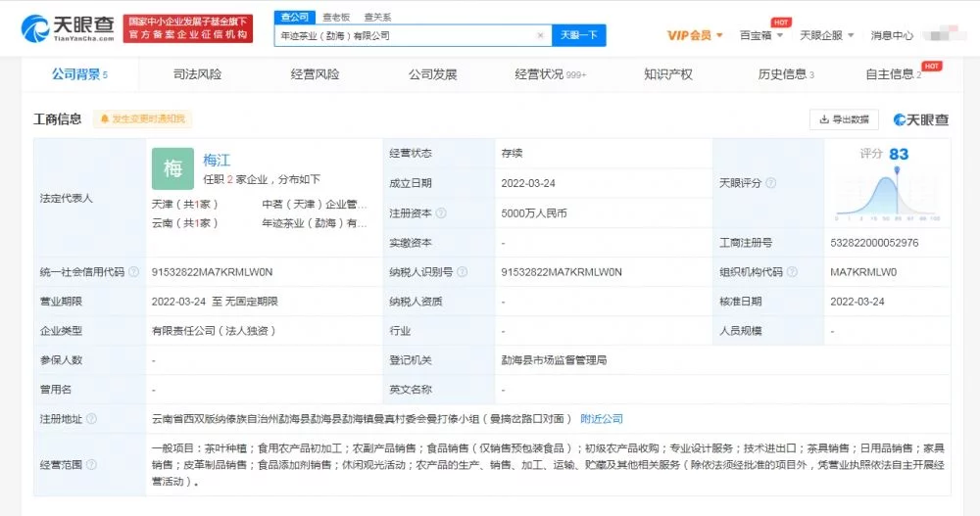This screenshot has height=516, width=980.
Task: Clear the search box with the X icon
Action: 541,35
